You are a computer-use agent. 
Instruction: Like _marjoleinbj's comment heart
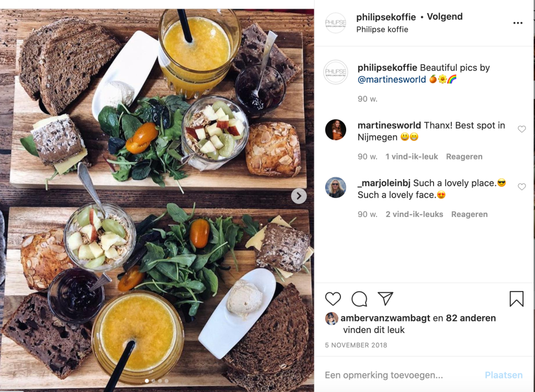click(x=522, y=187)
